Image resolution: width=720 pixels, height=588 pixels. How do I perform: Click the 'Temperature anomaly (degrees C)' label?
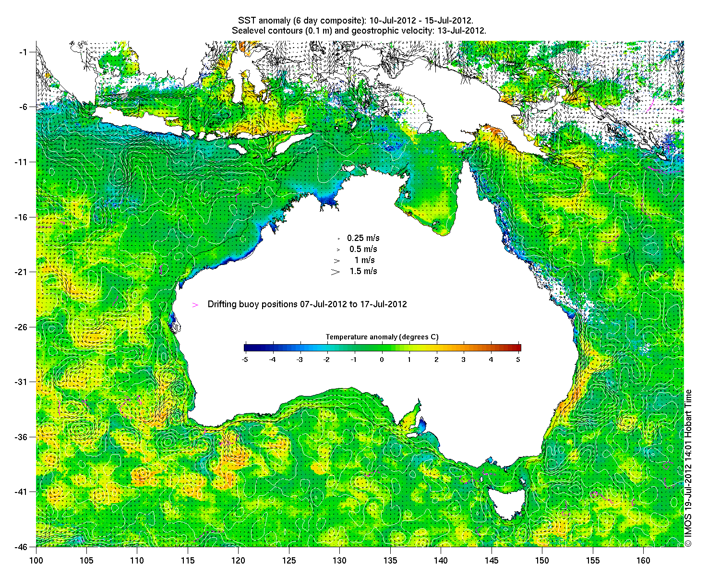(x=382, y=337)
